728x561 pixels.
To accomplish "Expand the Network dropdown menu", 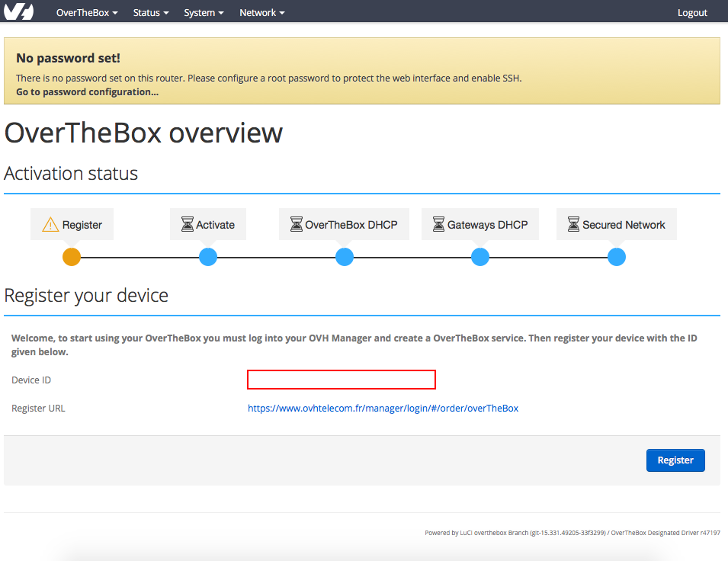I will [x=261, y=11].
